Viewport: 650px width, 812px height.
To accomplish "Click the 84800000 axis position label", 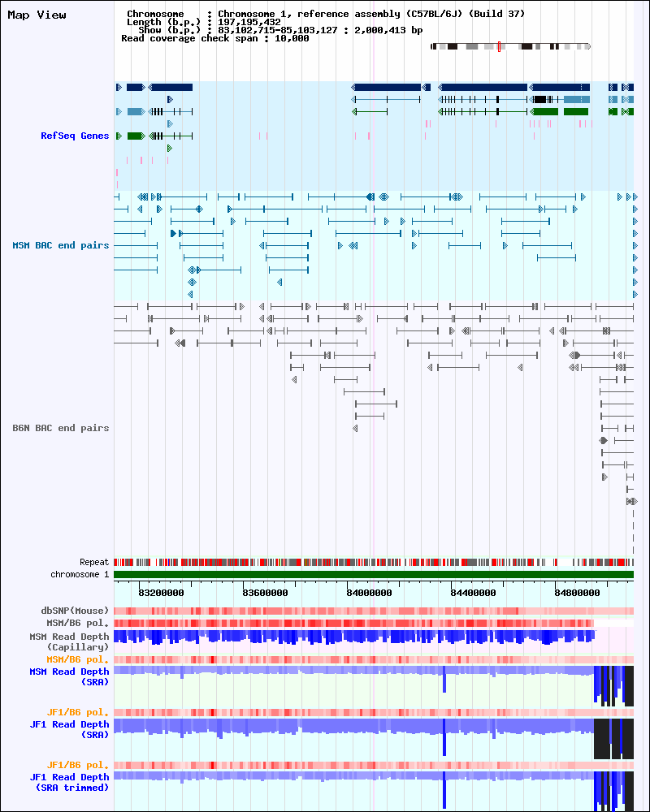I will coord(577,593).
